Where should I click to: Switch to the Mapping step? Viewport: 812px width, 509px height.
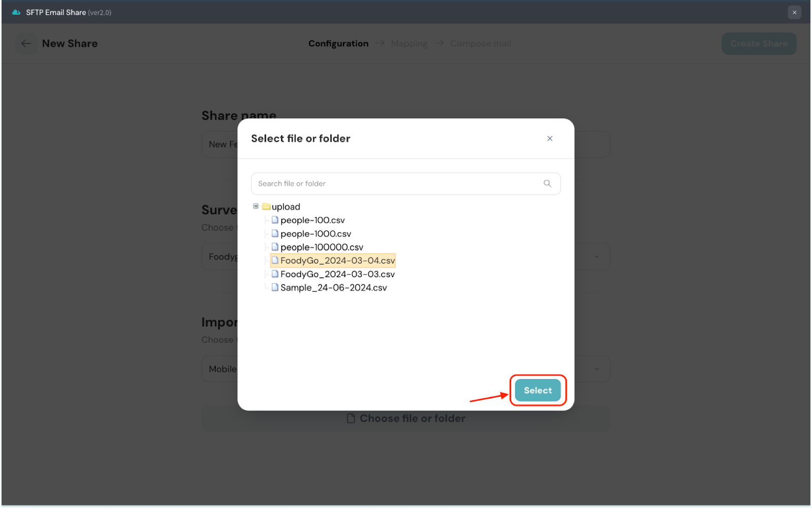point(409,44)
